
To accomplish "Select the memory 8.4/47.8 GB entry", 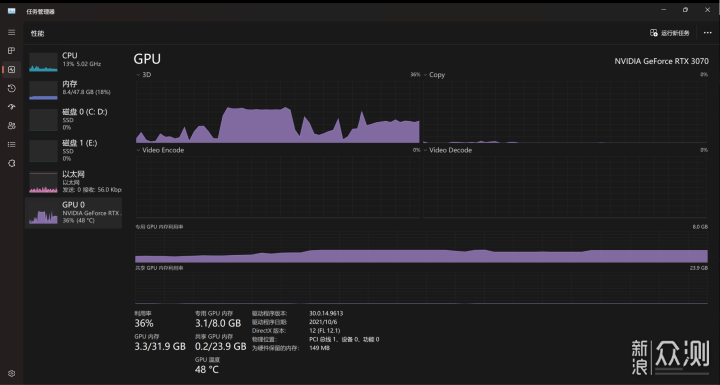I will 73,89.
